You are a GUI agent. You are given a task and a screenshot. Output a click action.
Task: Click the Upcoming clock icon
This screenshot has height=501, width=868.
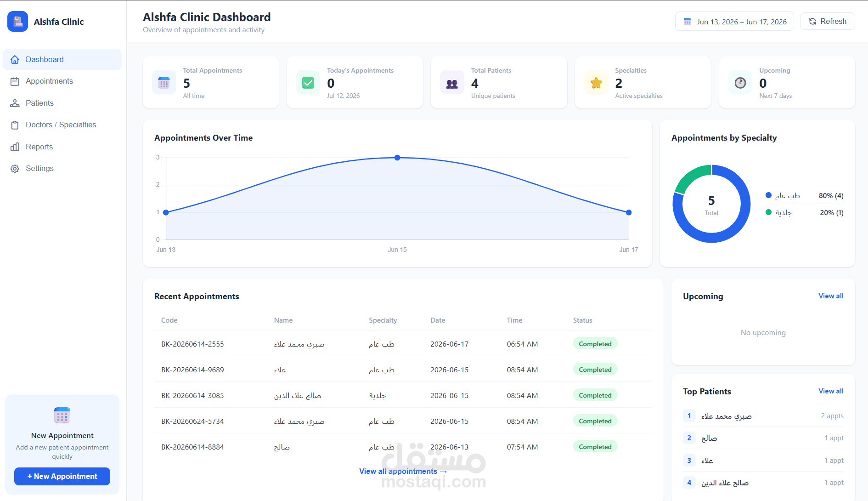click(x=740, y=83)
